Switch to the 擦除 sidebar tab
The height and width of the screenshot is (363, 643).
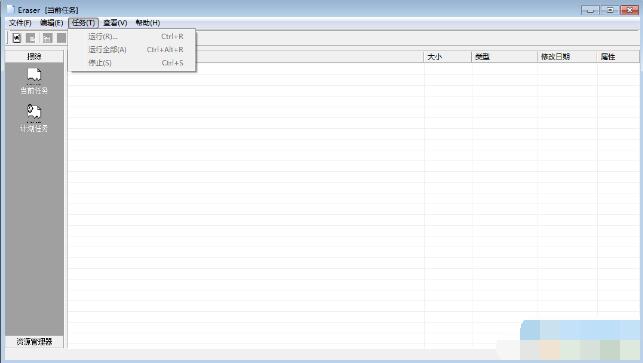pos(34,56)
